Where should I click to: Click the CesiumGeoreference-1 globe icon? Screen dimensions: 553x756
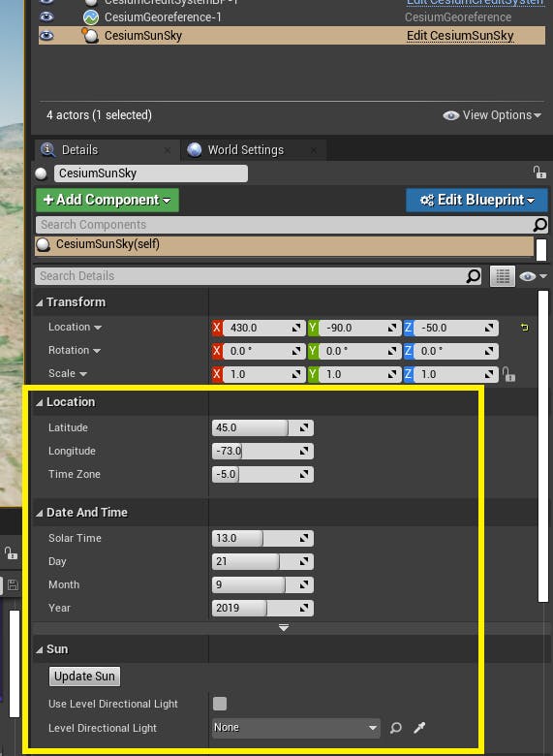tap(91, 17)
